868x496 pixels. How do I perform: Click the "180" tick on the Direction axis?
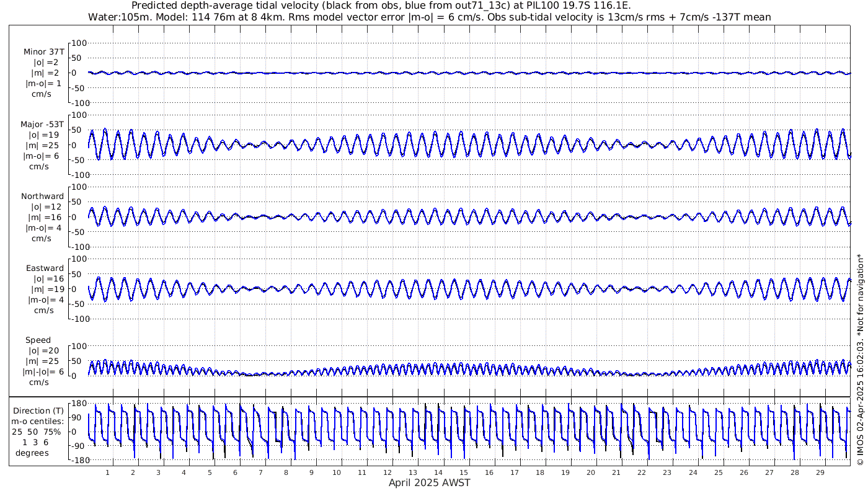coord(79,404)
